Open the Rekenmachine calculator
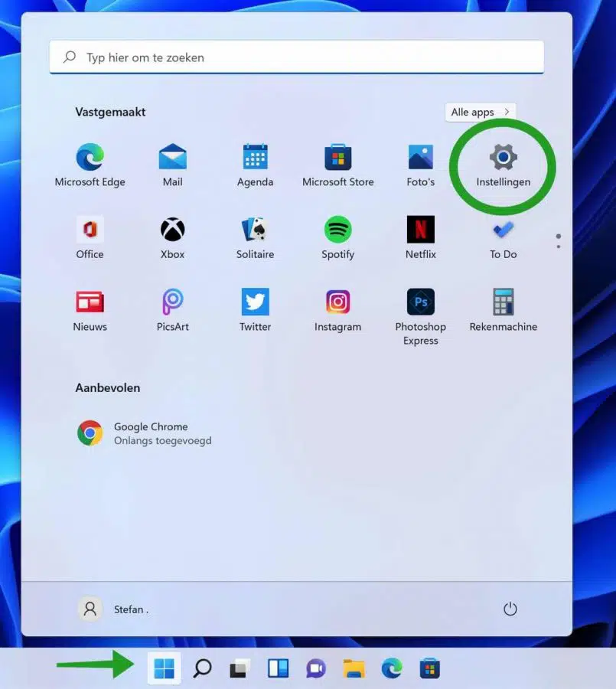The height and width of the screenshot is (689, 616). (x=503, y=310)
